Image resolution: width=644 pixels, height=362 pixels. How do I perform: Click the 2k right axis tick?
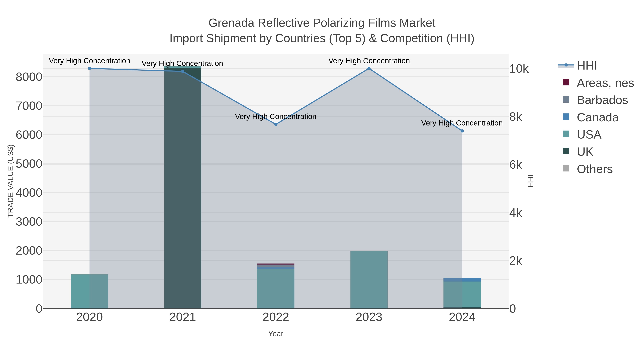(x=516, y=261)
